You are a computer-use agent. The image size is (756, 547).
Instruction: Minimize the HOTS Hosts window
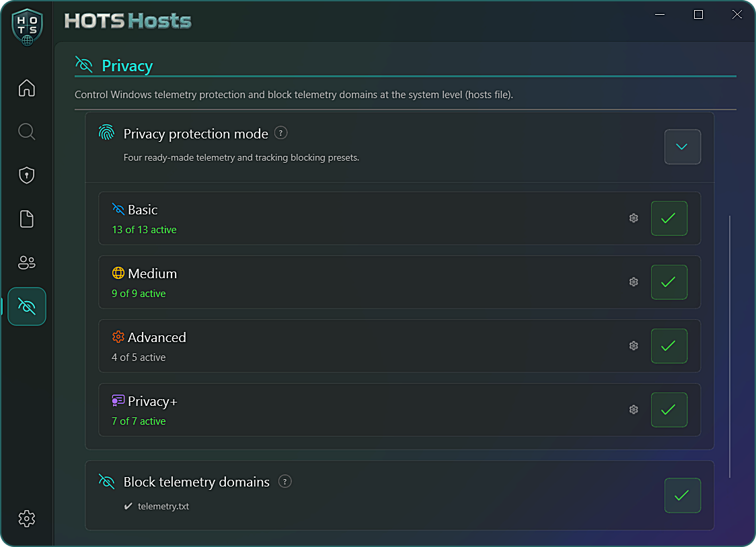point(660,14)
